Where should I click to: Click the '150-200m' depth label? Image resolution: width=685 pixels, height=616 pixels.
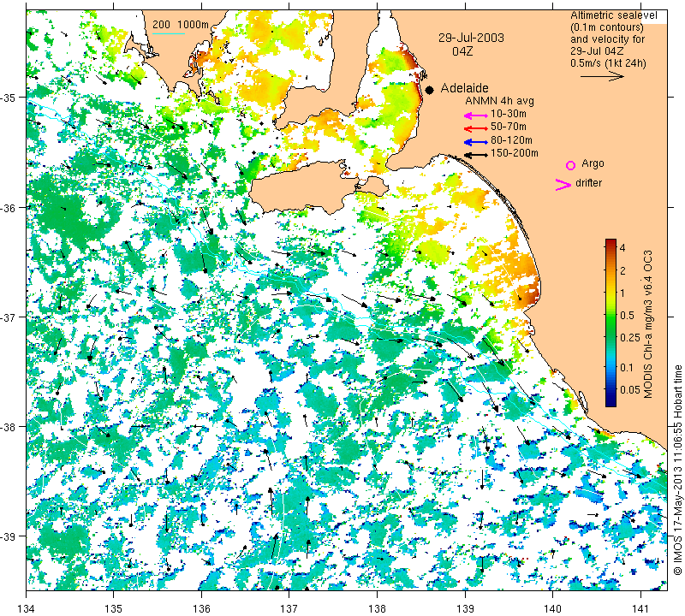click(x=515, y=153)
